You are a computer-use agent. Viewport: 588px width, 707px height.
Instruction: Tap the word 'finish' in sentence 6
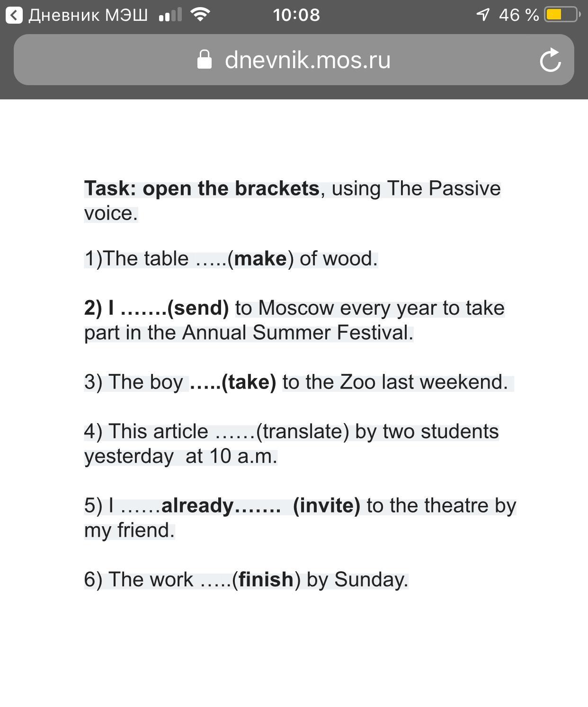tap(266, 579)
